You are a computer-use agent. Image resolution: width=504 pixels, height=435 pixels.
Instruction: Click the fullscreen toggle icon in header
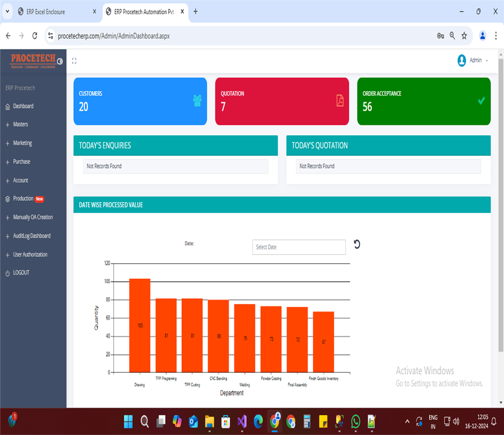[x=74, y=61]
